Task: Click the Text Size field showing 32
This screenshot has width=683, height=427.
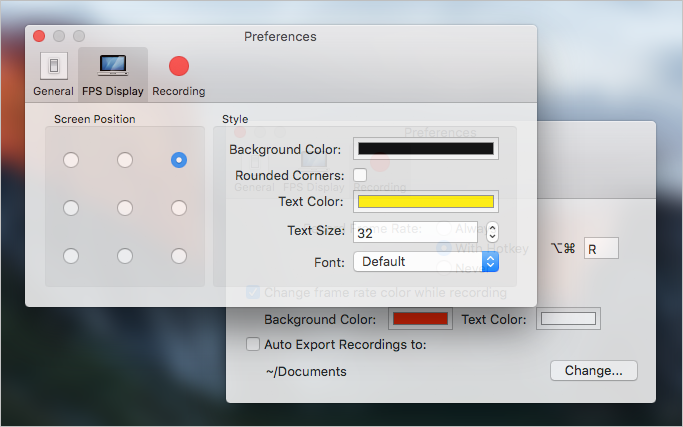Action: 416,232
